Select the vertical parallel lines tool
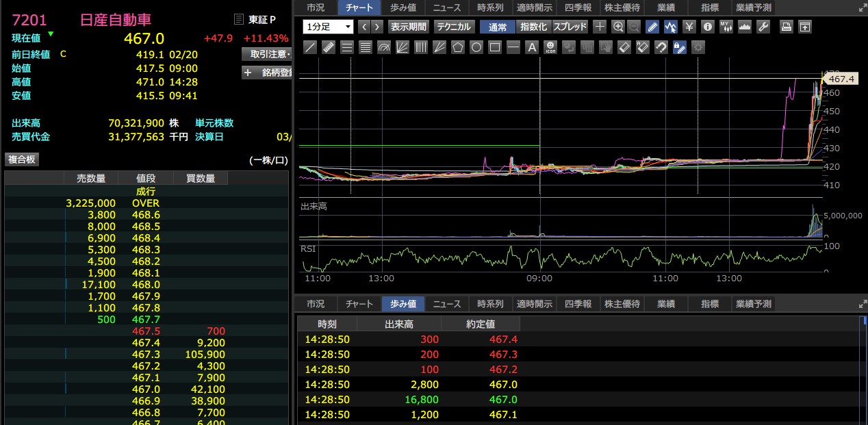The width and height of the screenshot is (868, 425). pos(422,47)
